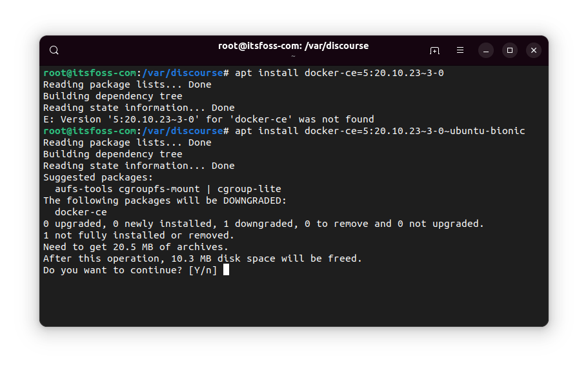Open the terminal search icon
This screenshot has width=588, height=370.
coord(54,50)
